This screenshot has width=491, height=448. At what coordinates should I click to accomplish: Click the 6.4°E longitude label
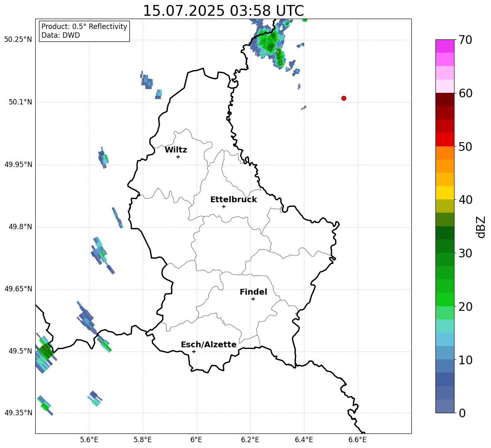point(304,440)
